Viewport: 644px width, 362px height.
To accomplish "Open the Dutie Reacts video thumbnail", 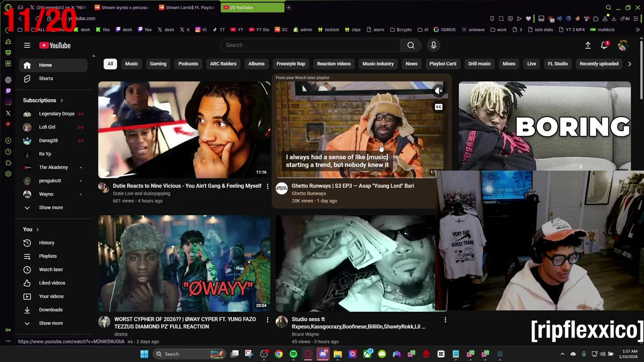I will click(184, 130).
